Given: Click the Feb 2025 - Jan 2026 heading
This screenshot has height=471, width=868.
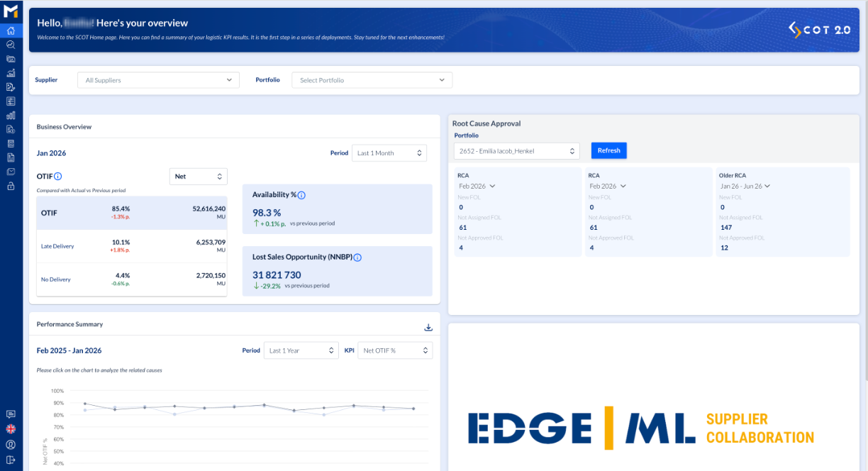Looking at the screenshot, I should point(69,350).
